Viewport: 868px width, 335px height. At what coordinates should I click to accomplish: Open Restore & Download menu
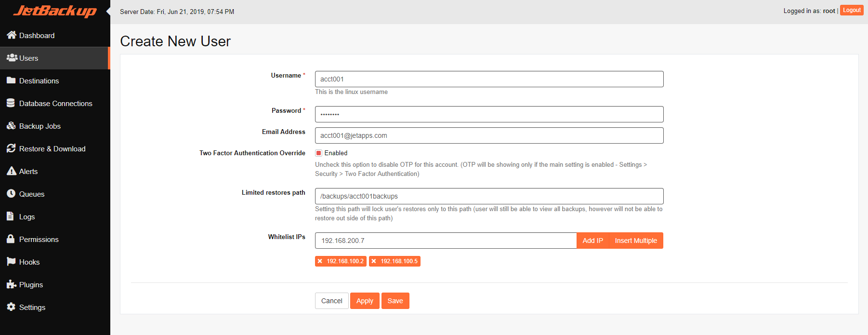point(55,148)
